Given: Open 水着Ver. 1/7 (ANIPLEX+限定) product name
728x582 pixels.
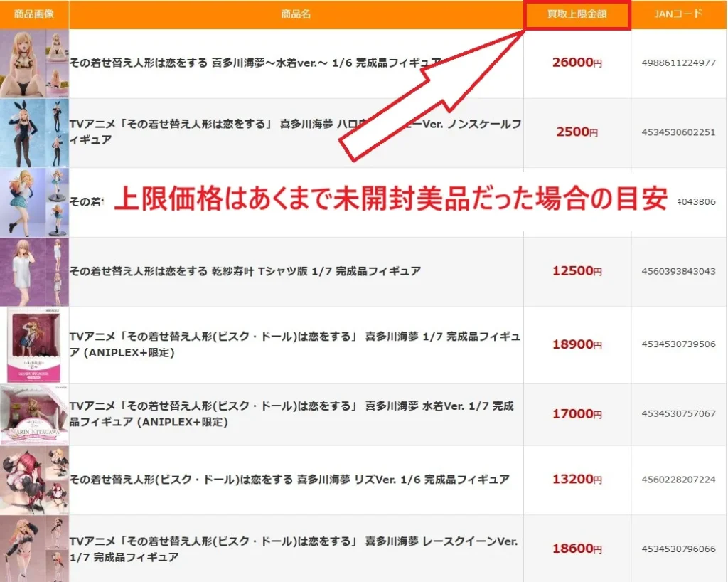Looking at the screenshot, I should [291, 414].
